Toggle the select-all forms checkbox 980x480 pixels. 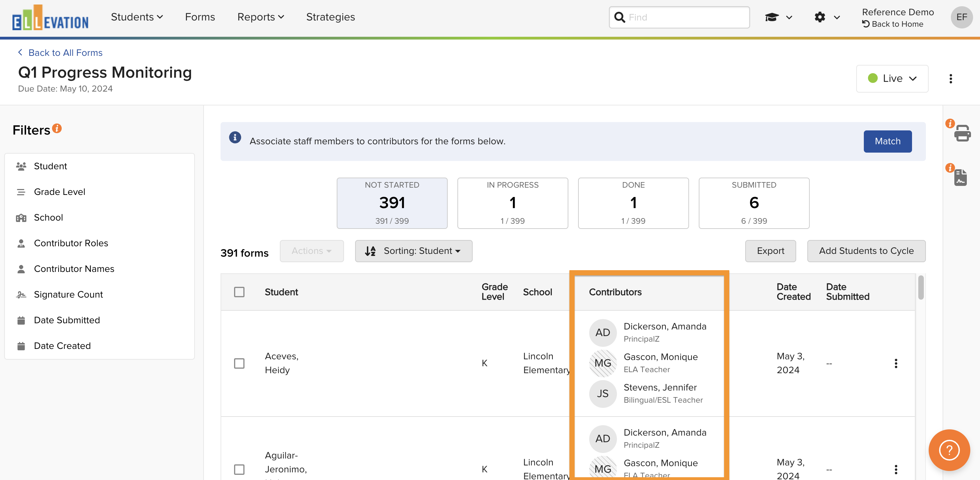(x=239, y=292)
